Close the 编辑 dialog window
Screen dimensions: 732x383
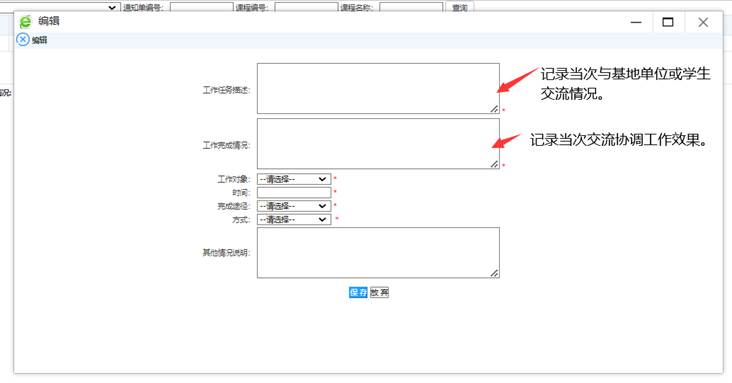[703, 22]
